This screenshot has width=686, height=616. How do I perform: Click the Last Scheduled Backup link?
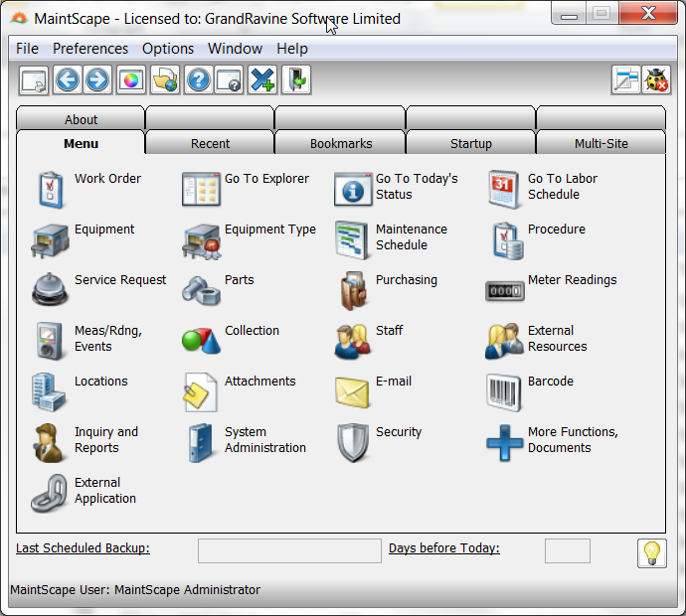coord(83,547)
